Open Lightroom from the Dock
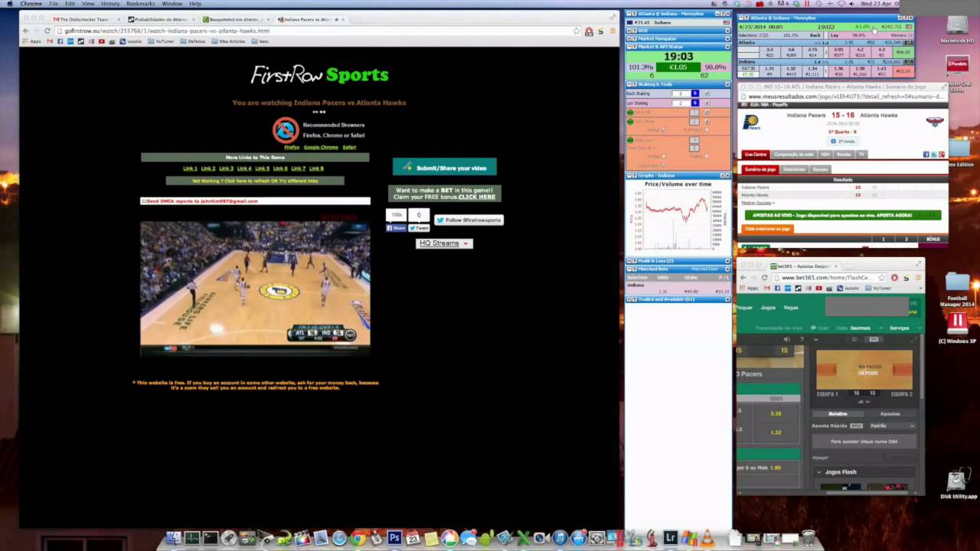 (x=670, y=538)
